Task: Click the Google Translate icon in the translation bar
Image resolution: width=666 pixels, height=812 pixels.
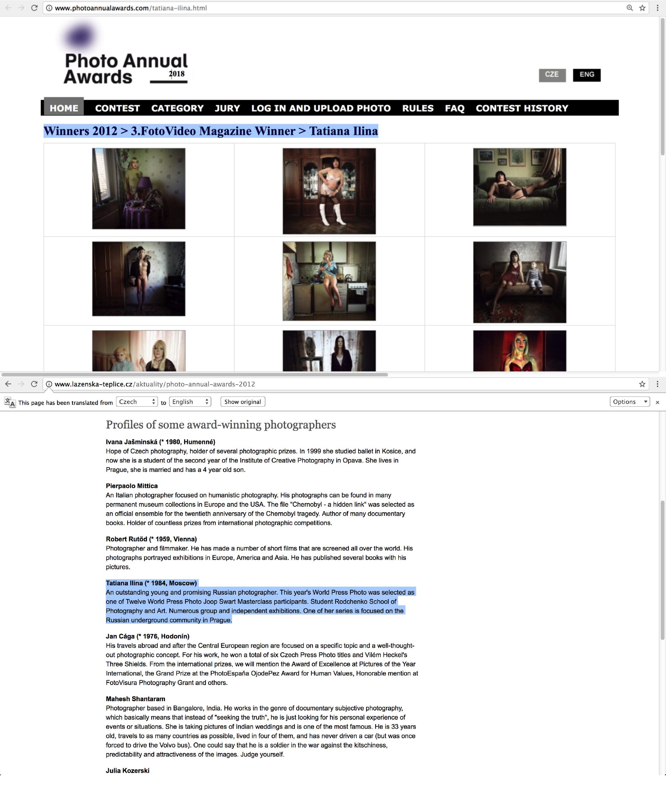Action: 10,402
